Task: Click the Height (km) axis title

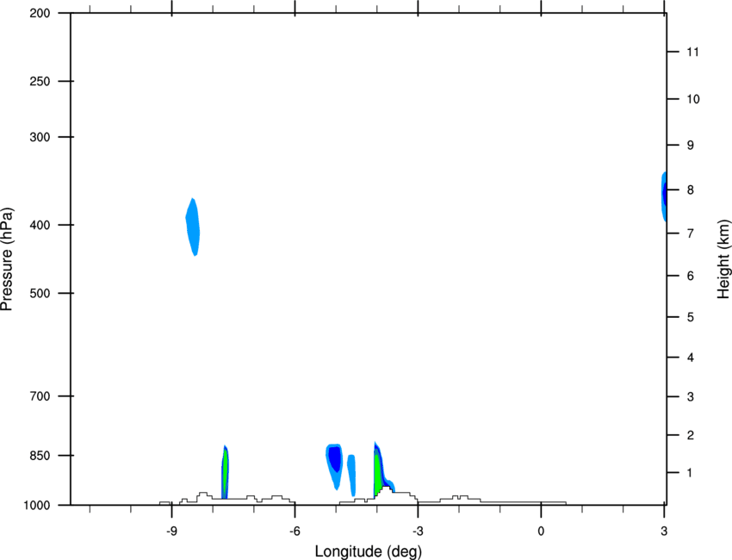Action: click(723, 258)
